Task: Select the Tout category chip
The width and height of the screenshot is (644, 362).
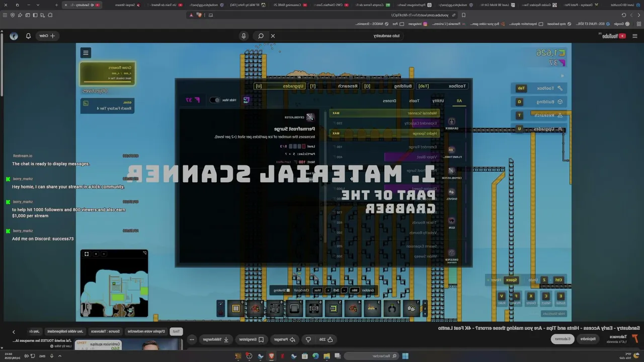Action: click(x=176, y=331)
